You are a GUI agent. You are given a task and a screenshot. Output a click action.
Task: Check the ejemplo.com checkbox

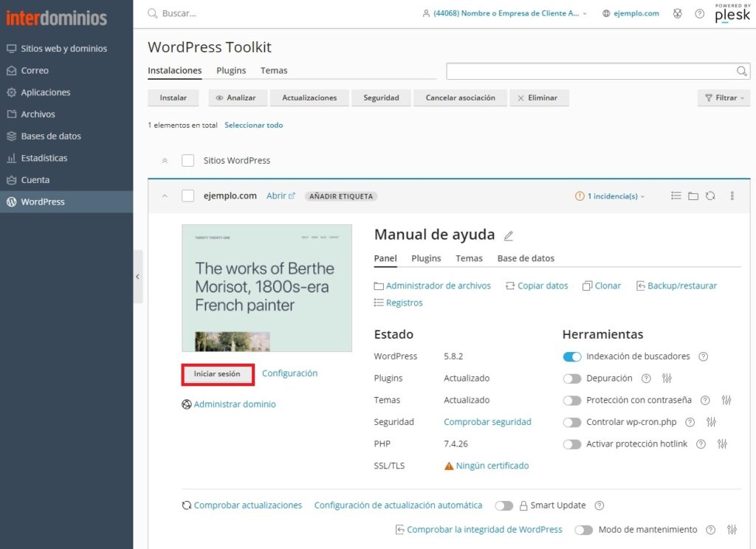[x=188, y=196]
